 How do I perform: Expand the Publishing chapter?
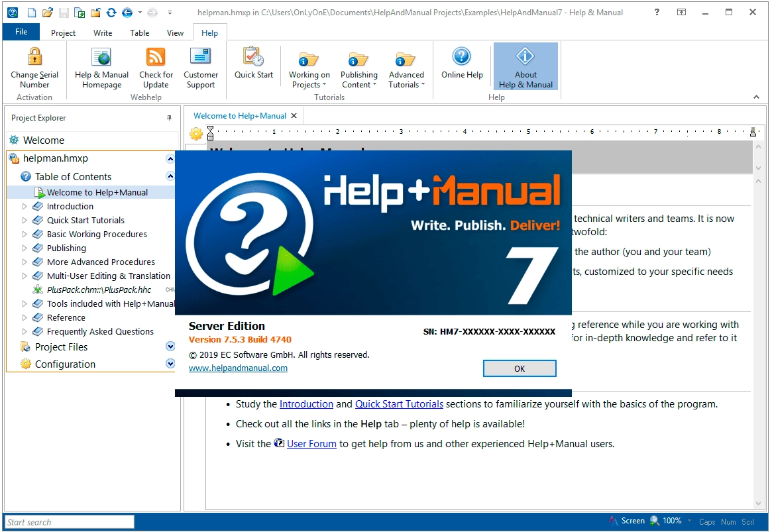pos(25,248)
